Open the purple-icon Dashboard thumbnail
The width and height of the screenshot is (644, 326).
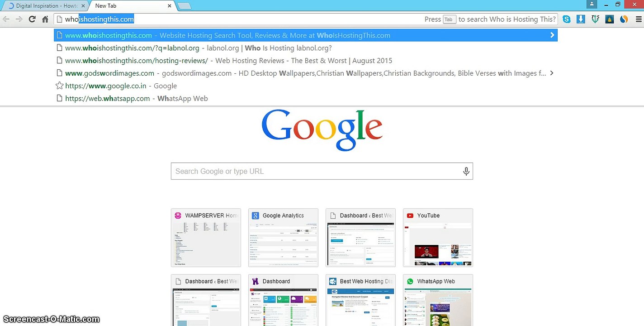(x=283, y=300)
